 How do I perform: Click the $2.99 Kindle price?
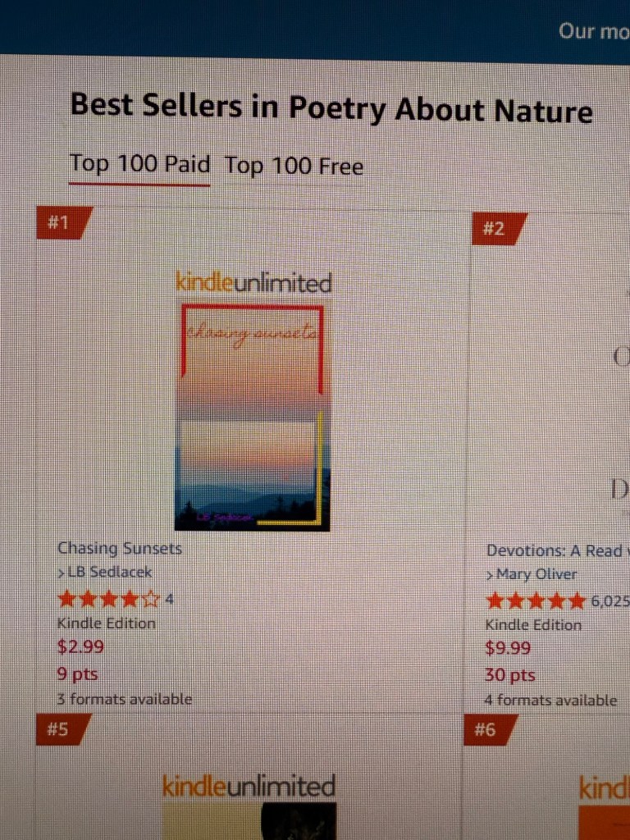pyautogui.click(x=80, y=646)
